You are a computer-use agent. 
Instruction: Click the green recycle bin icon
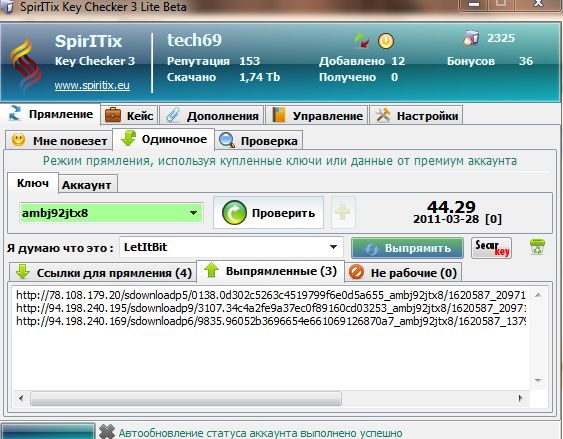click(537, 247)
